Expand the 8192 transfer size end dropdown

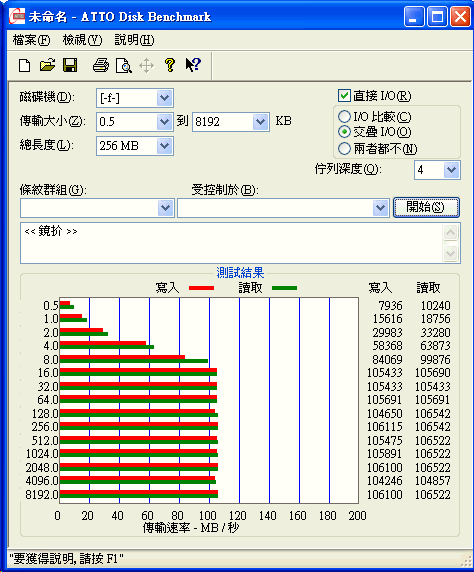[x=261, y=122]
